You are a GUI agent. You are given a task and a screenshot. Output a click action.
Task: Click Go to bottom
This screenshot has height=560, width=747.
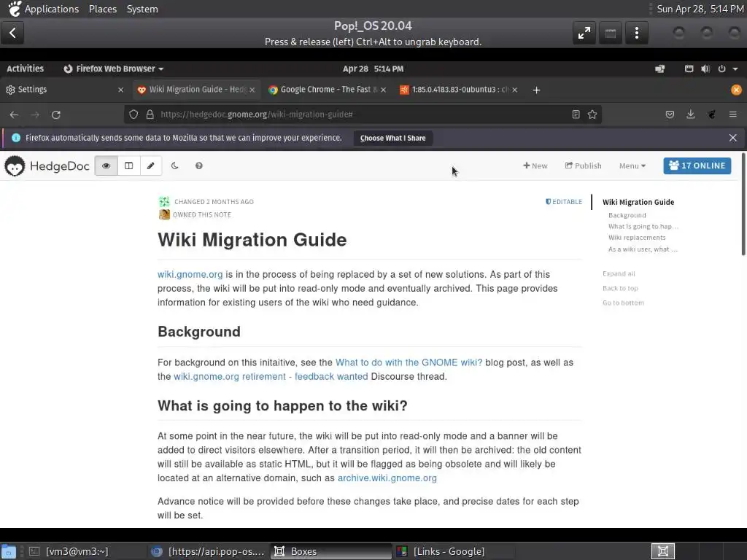pos(623,303)
